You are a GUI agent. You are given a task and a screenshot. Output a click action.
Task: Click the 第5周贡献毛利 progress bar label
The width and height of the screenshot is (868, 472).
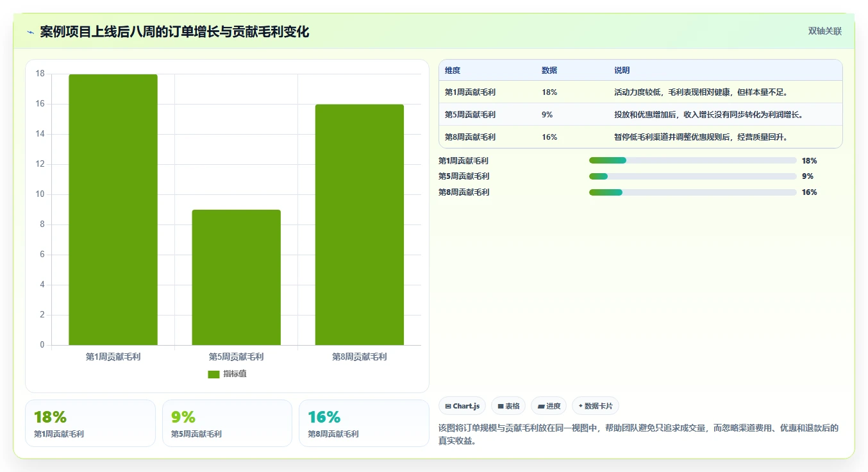pos(463,176)
